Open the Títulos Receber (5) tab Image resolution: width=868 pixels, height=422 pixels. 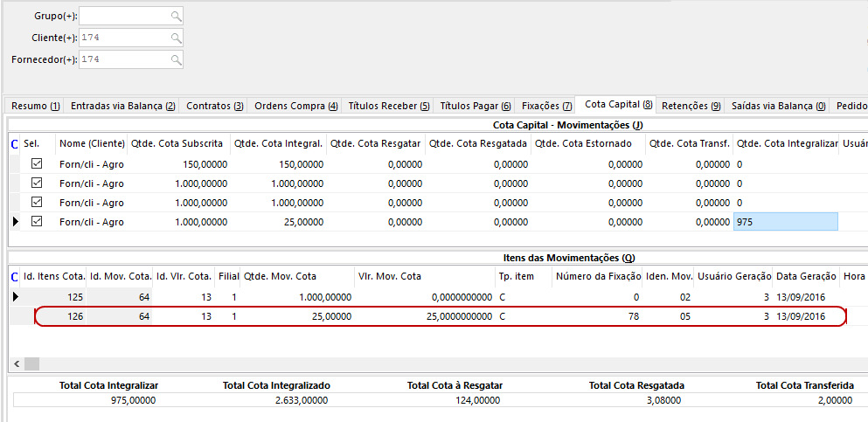388,106
